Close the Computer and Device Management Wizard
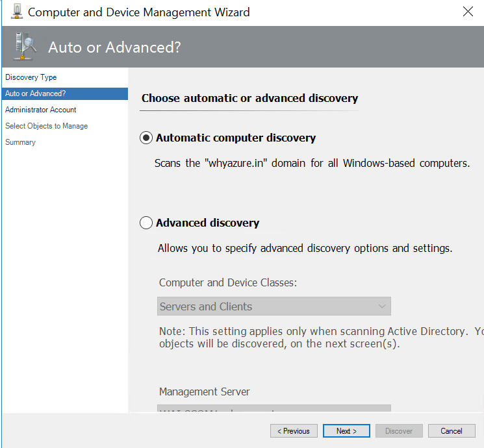 tap(468, 12)
